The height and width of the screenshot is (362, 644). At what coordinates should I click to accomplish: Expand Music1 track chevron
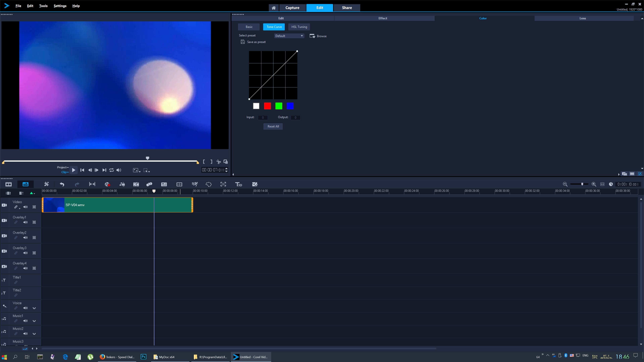click(x=34, y=321)
